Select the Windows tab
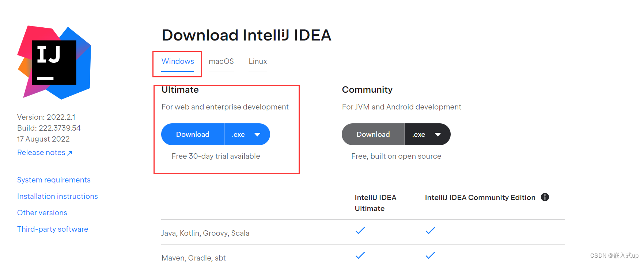This screenshot has height=262, width=644. [x=178, y=61]
